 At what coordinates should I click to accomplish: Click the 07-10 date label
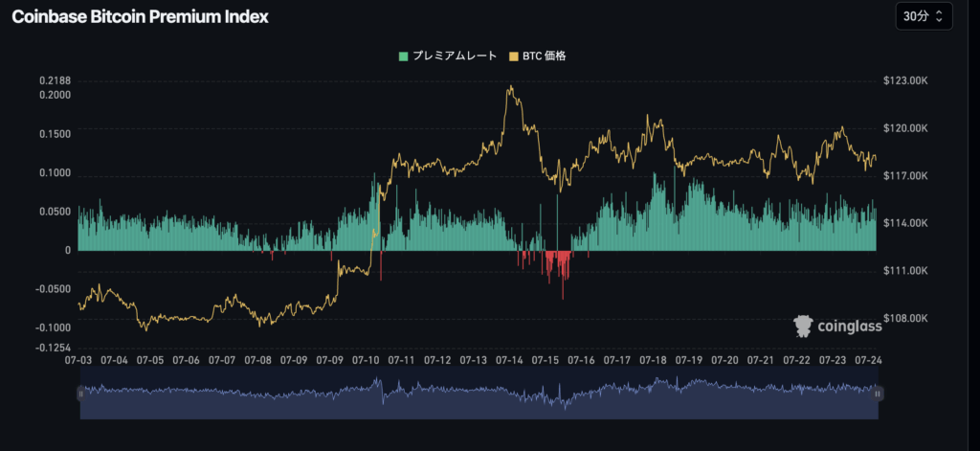tap(366, 360)
